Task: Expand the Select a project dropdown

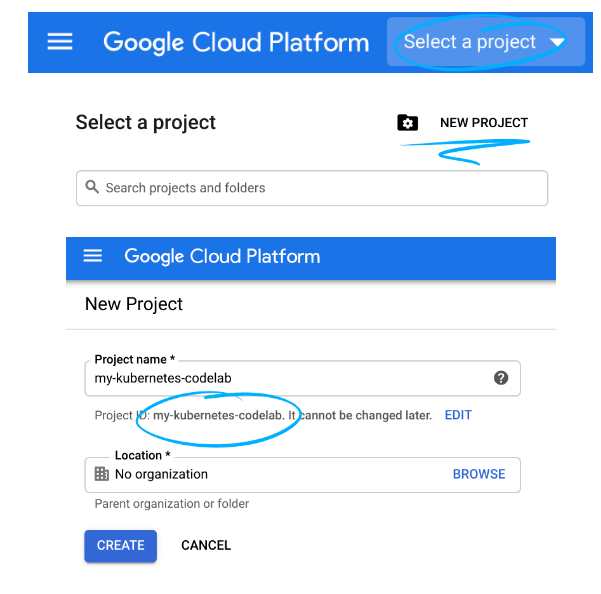Action: tap(486, 42)
